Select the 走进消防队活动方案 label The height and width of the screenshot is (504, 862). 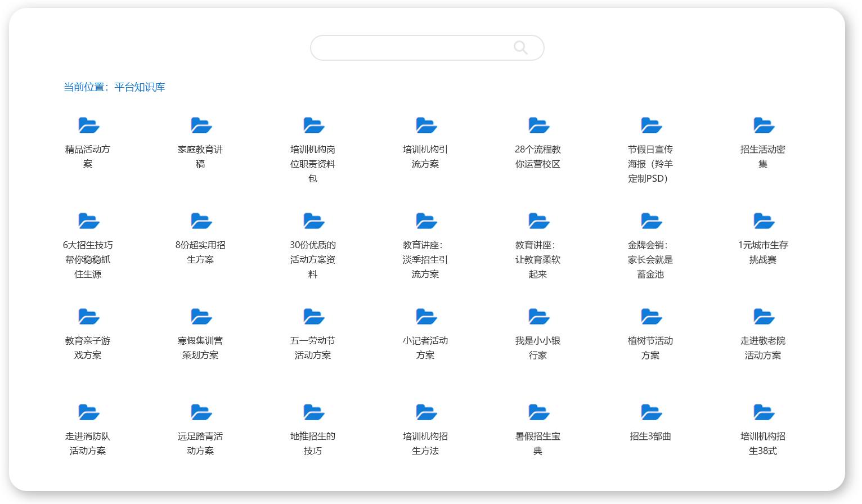tap(88, 443)
